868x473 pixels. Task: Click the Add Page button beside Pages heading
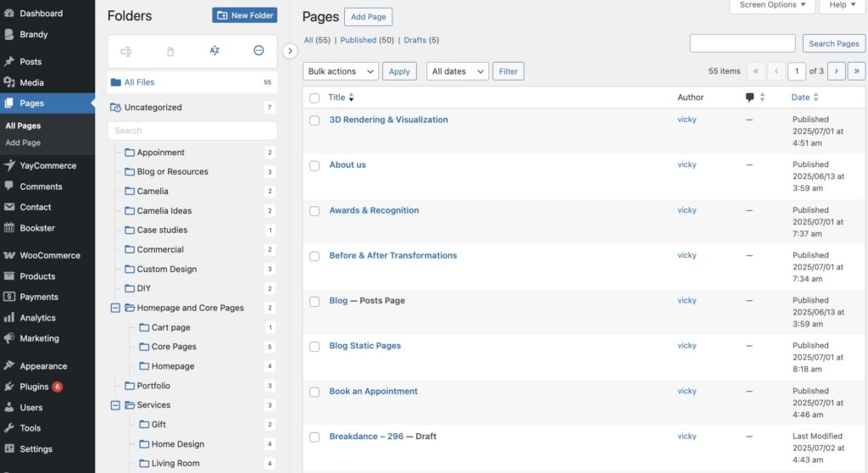368,17
